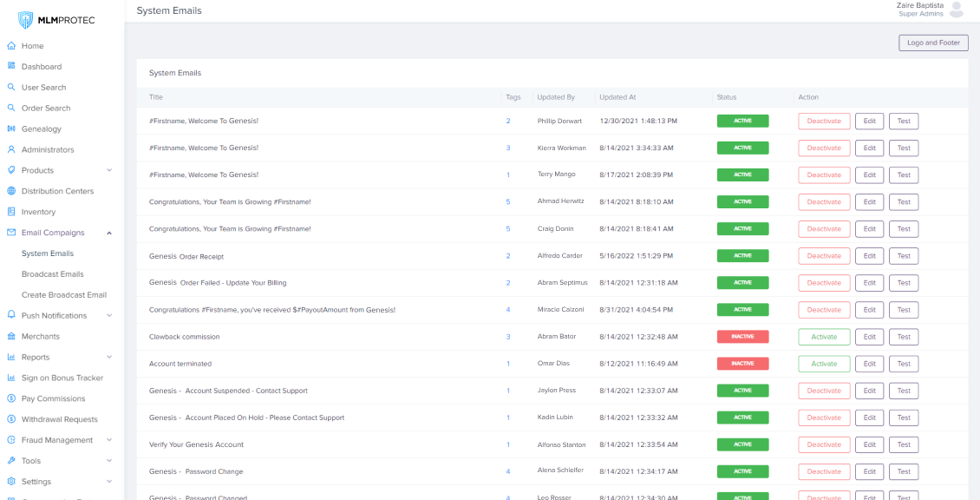This screenshot has width=980, height=500.
Task: Select Create Broadcast Email menu item
Action: point(64,295)
